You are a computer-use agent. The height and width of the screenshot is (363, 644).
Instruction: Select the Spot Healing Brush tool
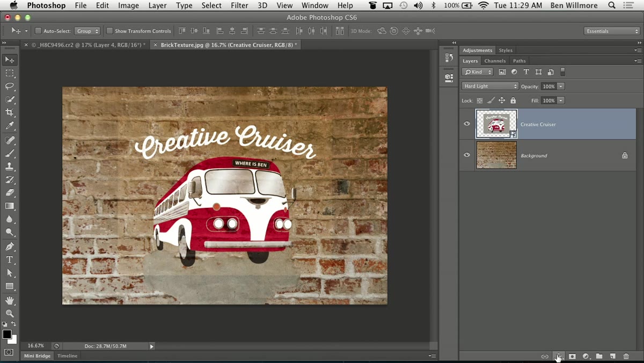tap(10, 140)
